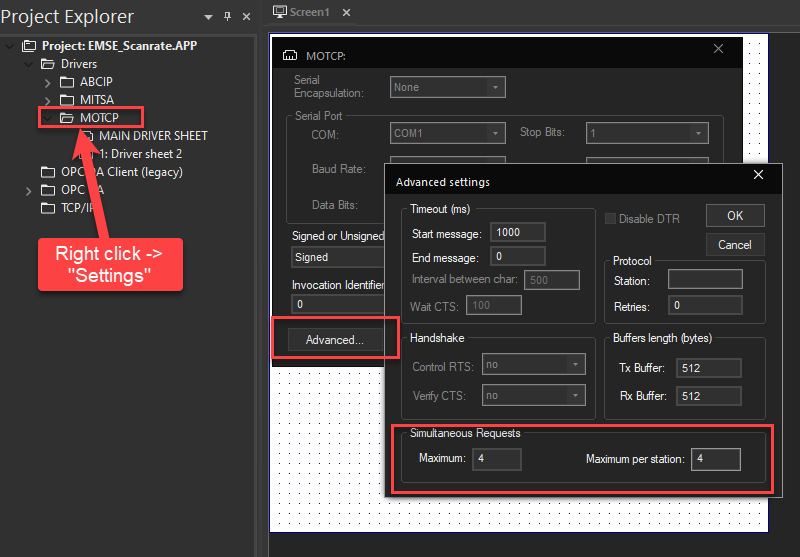This screenshot has height=557, width=800.
Task: Close the Advanced settings dialog
Action: (x=759, y=175)
